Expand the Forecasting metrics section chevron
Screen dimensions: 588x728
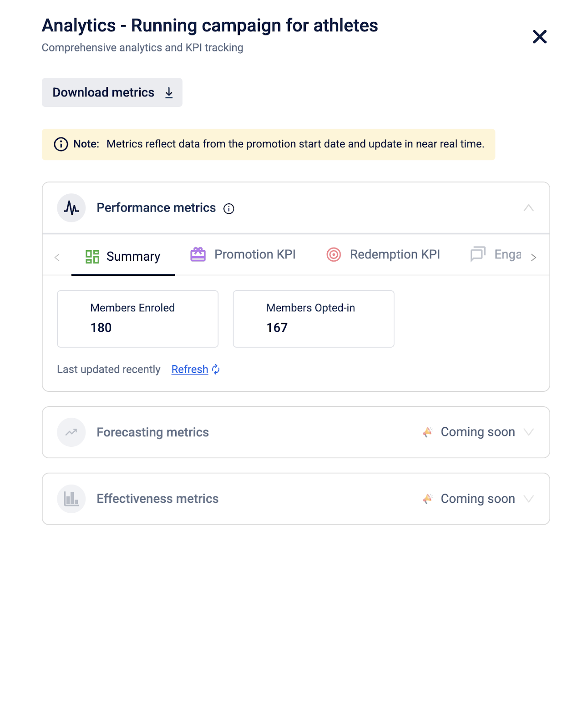(x=528, y=432)
